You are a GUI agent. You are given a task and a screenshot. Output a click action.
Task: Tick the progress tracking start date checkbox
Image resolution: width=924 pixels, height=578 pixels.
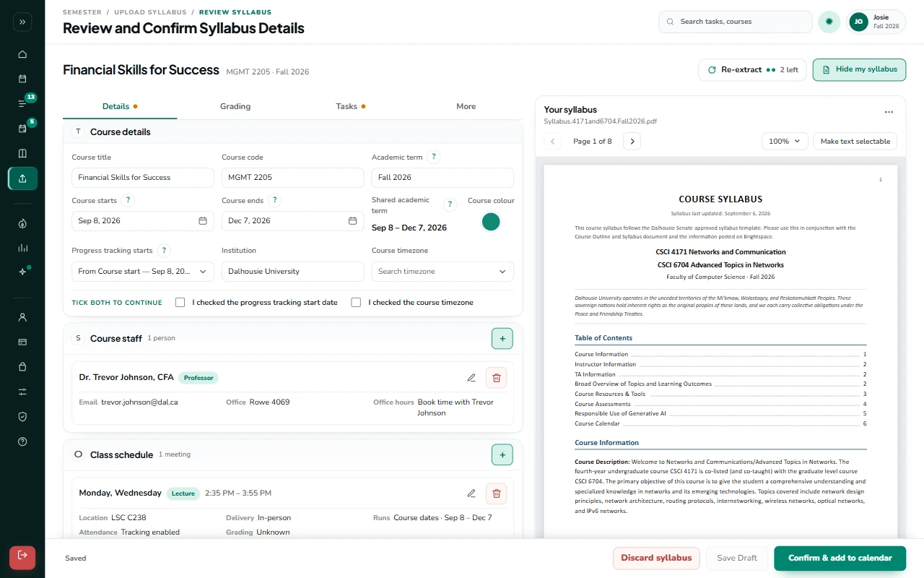180,303
